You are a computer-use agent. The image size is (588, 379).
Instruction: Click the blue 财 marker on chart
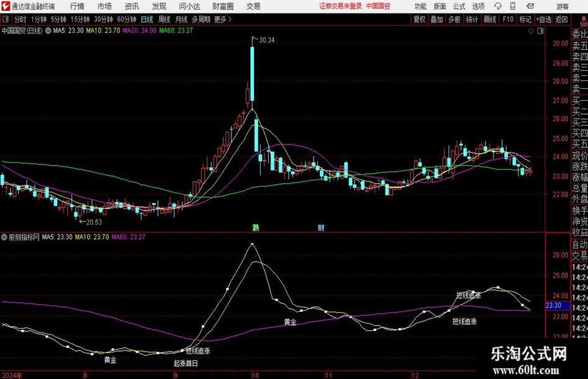click(x=321, y=227)
